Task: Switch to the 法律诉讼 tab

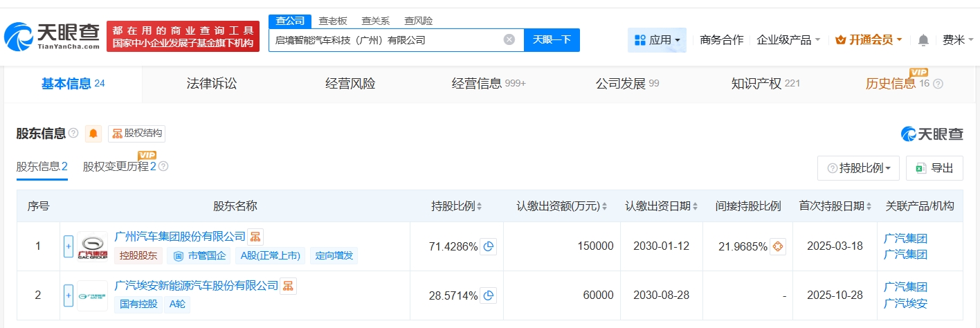Action: pyautogui.click(x=212, y=84)
